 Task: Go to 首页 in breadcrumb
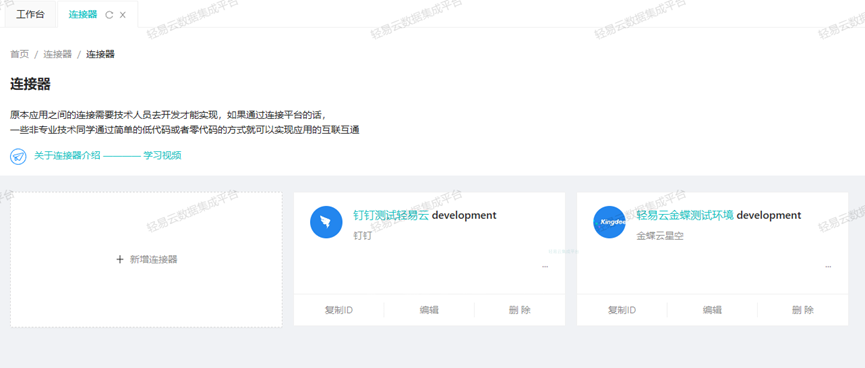point(19,54)
